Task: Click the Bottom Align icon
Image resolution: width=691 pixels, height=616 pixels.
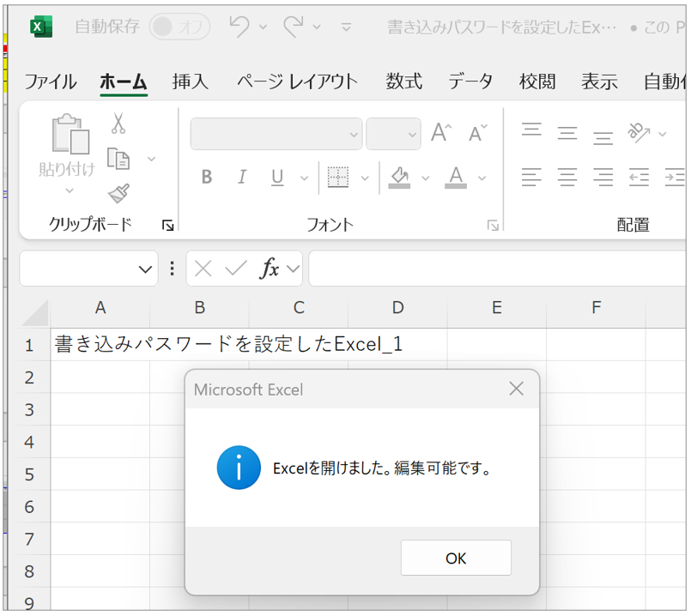Action: (x=603, y=138)
